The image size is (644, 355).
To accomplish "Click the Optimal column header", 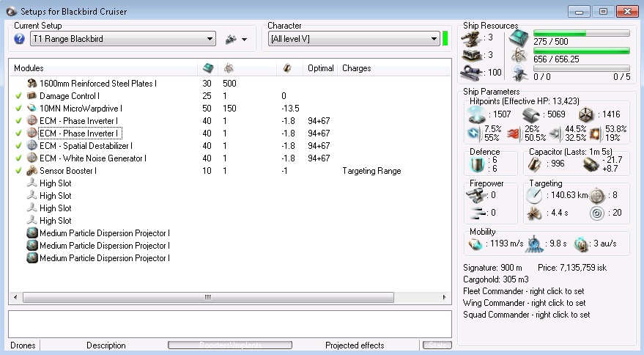I will 320,68.
